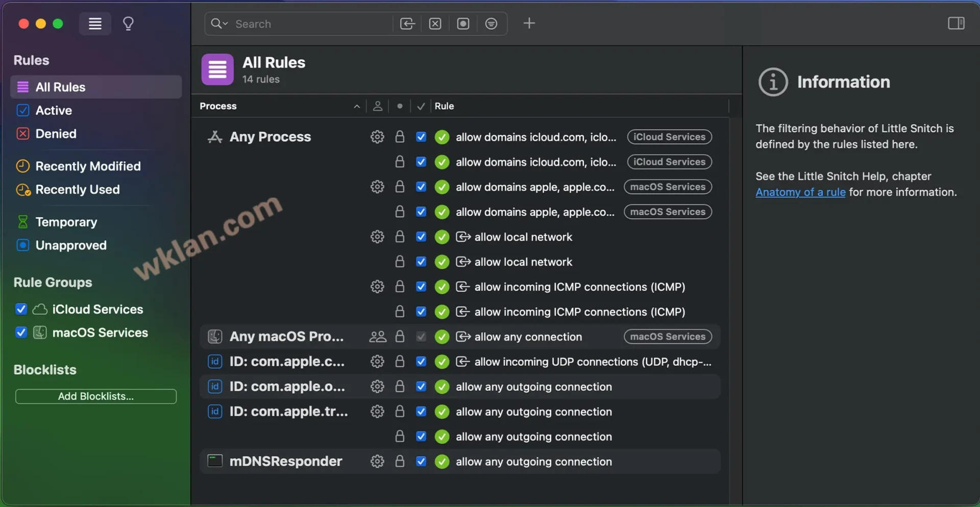This screenshot has width=980, height=507.
Task: Toggle iCloud Services rule group checkbox
Action: [21, 309]
